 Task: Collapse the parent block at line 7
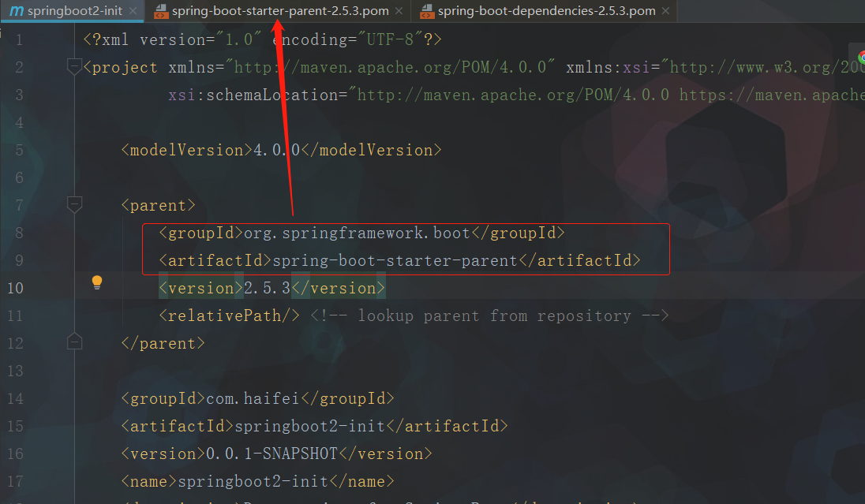point(74,204)
